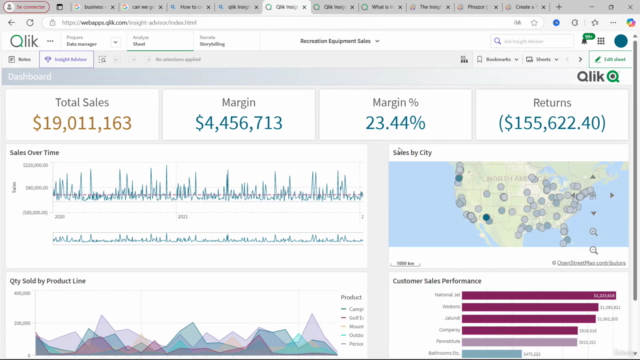
Task: Click the page vertical scrollbar
Action: [635, 169]
